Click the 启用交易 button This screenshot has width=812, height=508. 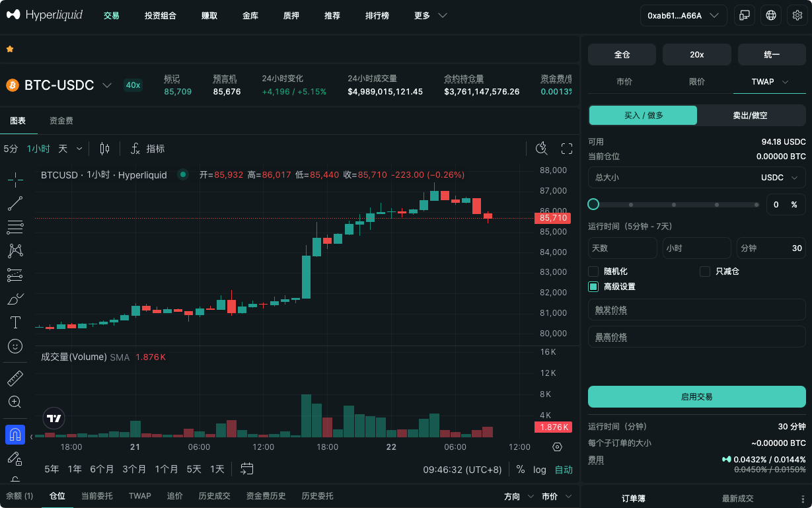pyautogui.click(x=697, y=397)
